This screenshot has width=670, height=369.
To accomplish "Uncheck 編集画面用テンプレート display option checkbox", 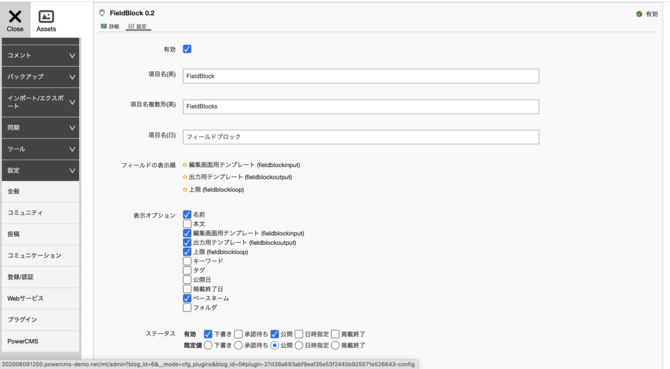I will (x=187, y=233).
